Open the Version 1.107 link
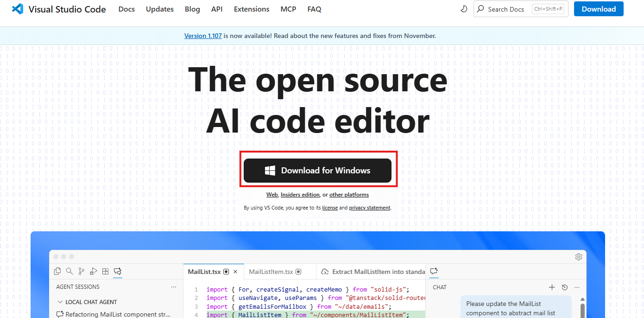 [203, 36]
